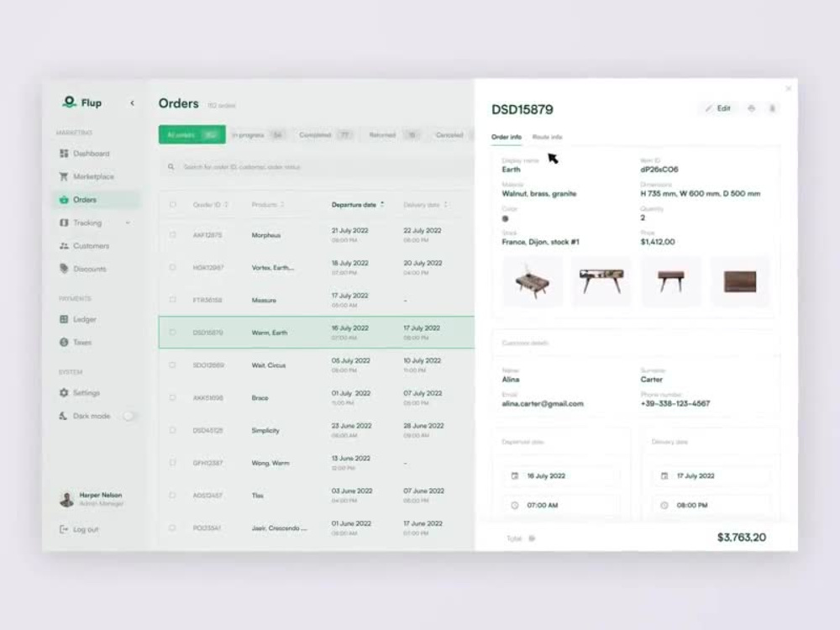The image size is (840, 630).
Task: Click the search magnifier icon
Action: 171,167
